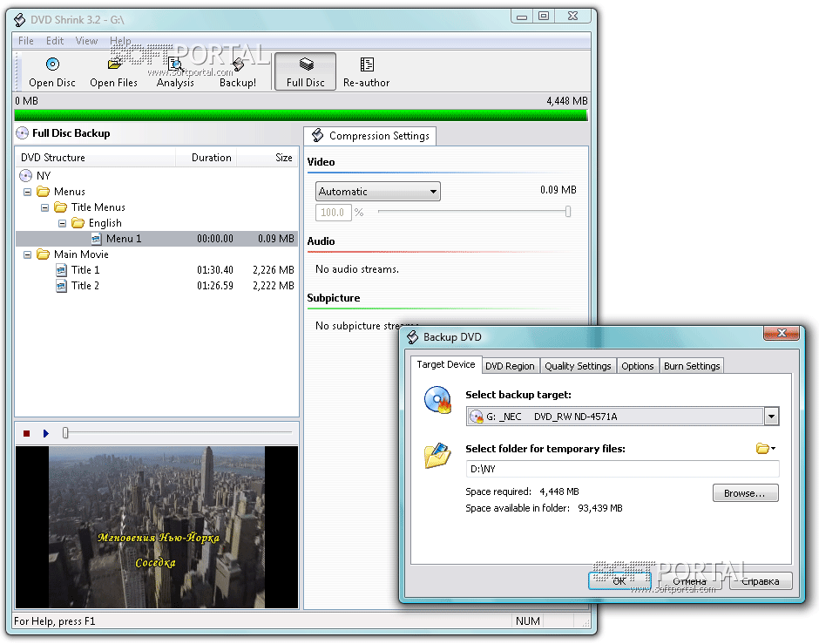Viewport: 819px width, 644px height.
Task: Click the 01:26.59 duration value
Action: pos(215,286)
